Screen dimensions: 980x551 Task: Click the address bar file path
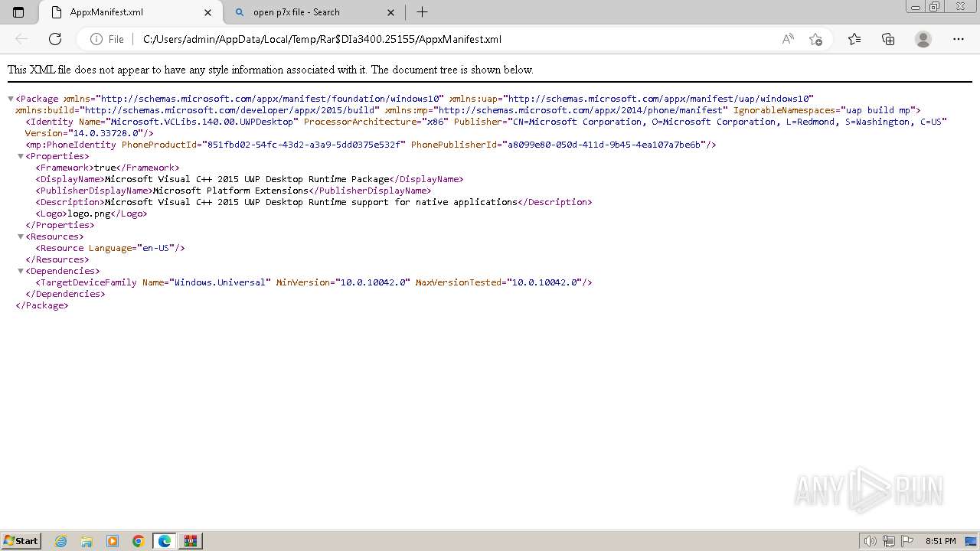tap(322, 39)
